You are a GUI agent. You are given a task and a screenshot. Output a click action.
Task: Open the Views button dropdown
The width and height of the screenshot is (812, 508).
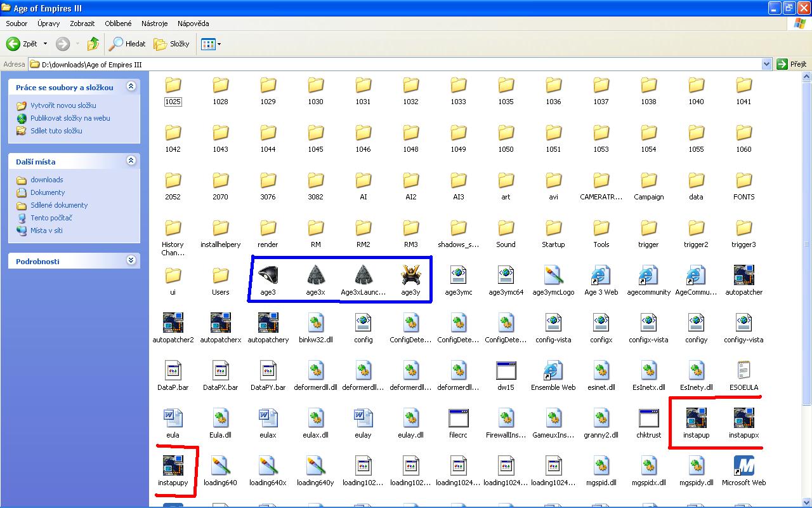pyautogui.click(x=211, y=44)
